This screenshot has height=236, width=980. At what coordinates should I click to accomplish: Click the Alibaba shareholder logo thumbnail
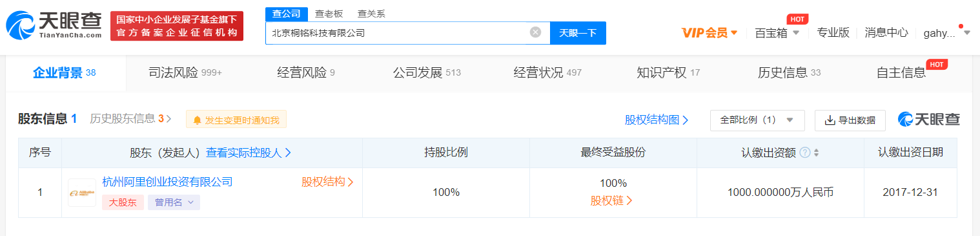82,193
